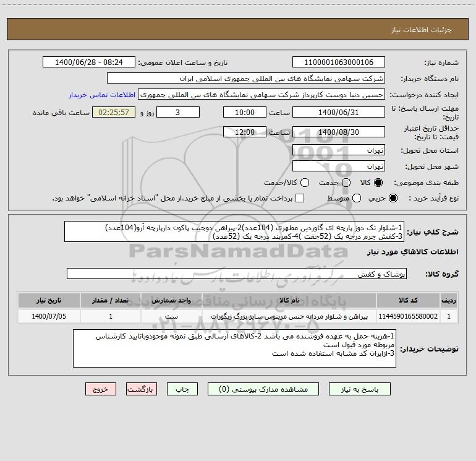Click the تاریخ نیاز column header
Screen dimensions: 476x461
coord(49,300)
